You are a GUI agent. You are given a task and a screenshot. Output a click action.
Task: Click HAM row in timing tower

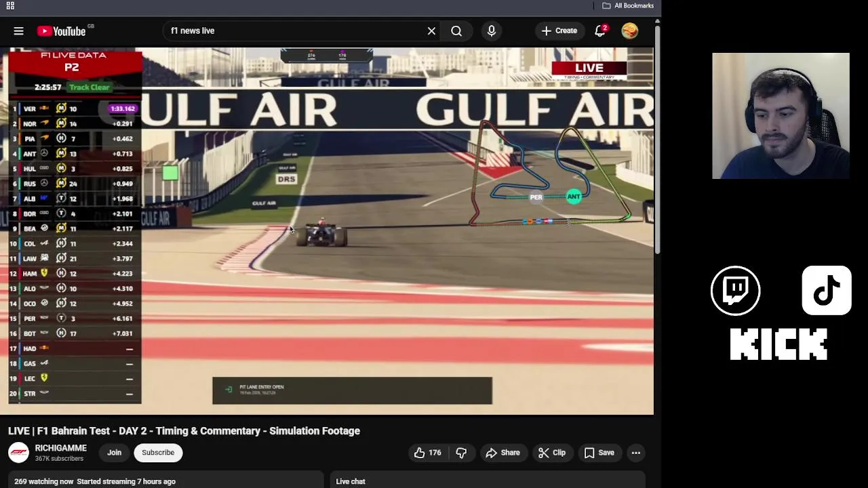click(x=74, y=273)
